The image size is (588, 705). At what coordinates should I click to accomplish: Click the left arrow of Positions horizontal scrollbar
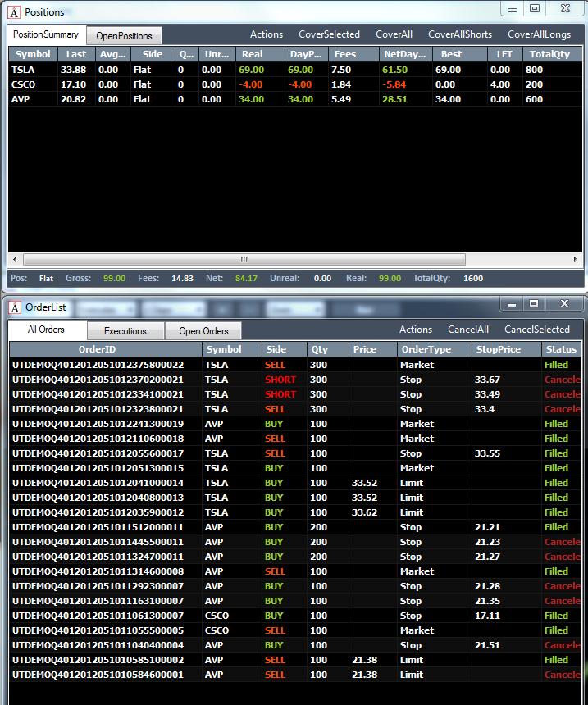pos(15,259)
